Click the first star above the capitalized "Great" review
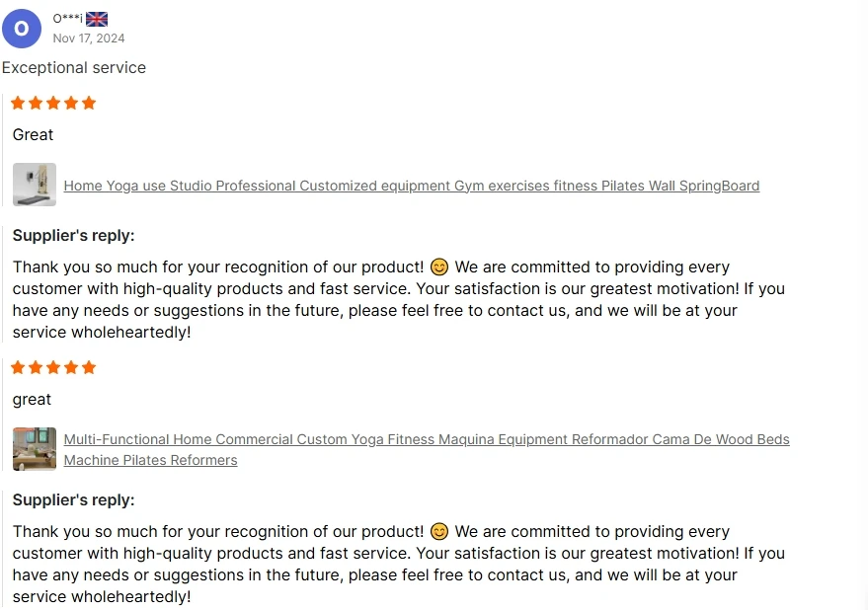Viewport: 868px width, 610px height. [x=18, y=103]
